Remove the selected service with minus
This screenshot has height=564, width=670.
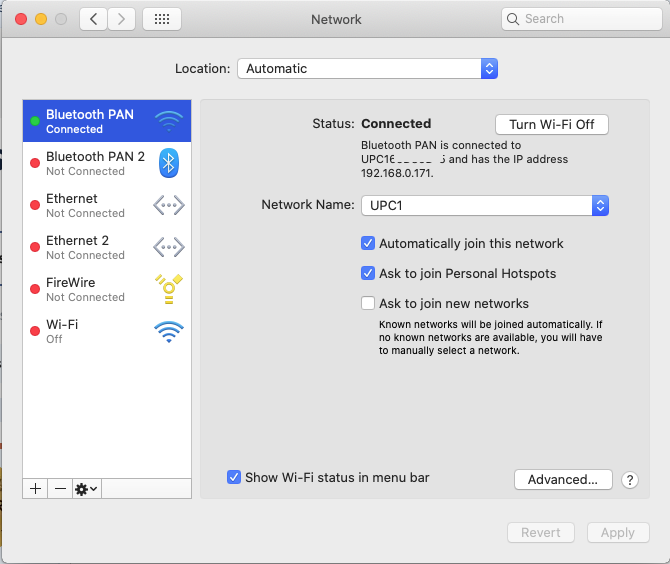(x=60, y=489)
